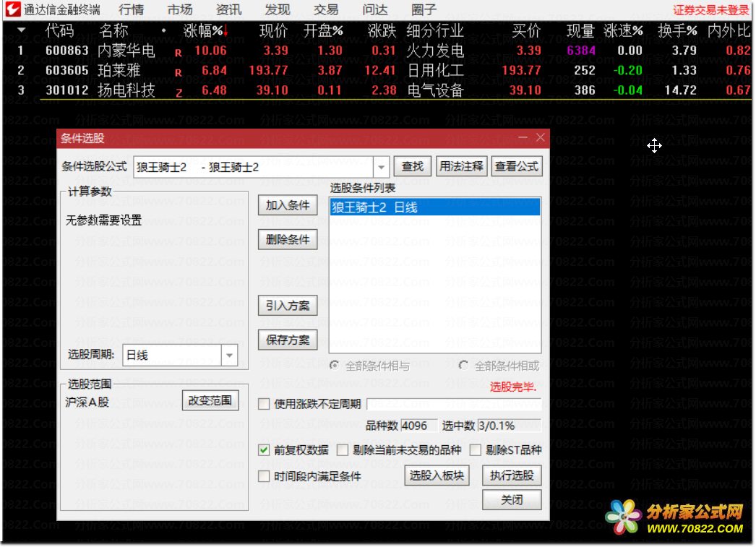Select stock code 600863
The width and height of the screenshot is (756, 547).
click(x=67, y=51)
